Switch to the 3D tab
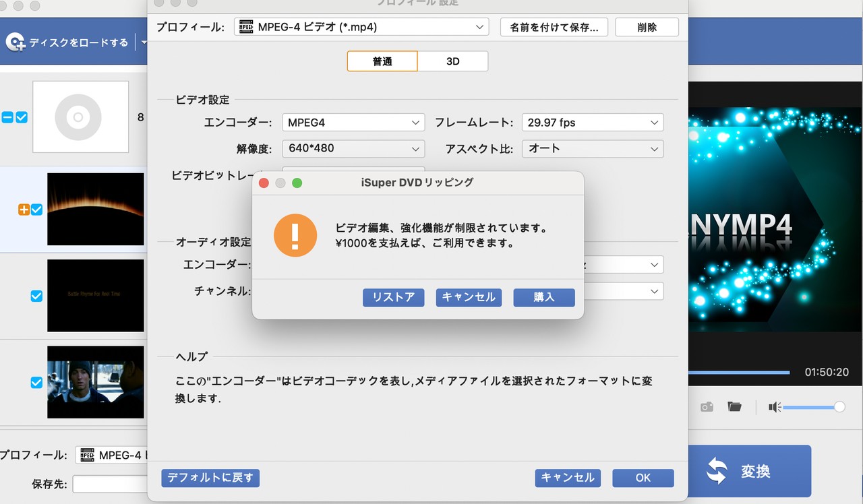This screenshot has width=863, height=504. 453,61
